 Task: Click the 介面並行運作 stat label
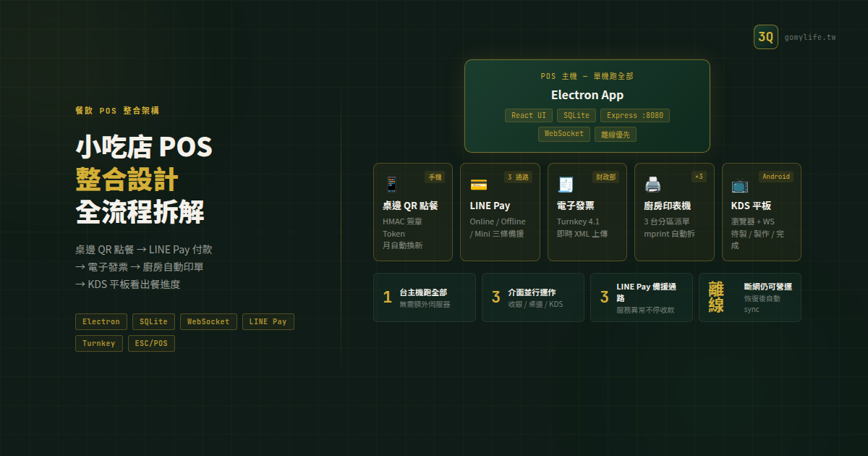(532, 292)
